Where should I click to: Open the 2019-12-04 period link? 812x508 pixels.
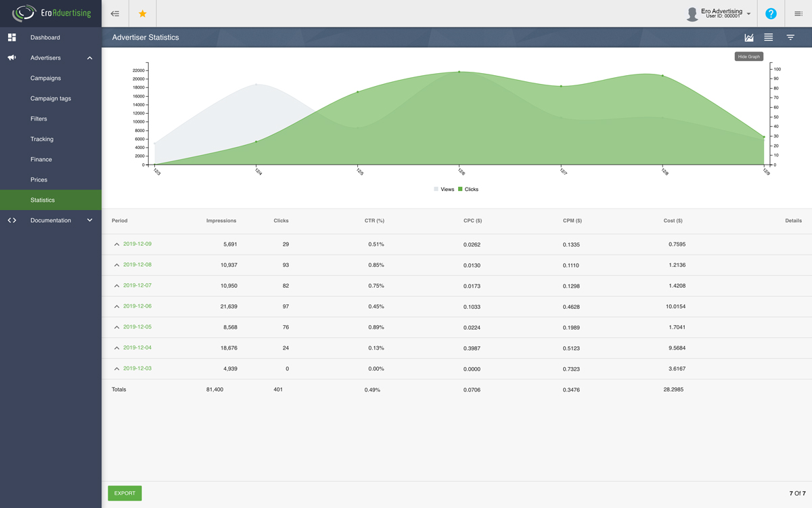137,347
